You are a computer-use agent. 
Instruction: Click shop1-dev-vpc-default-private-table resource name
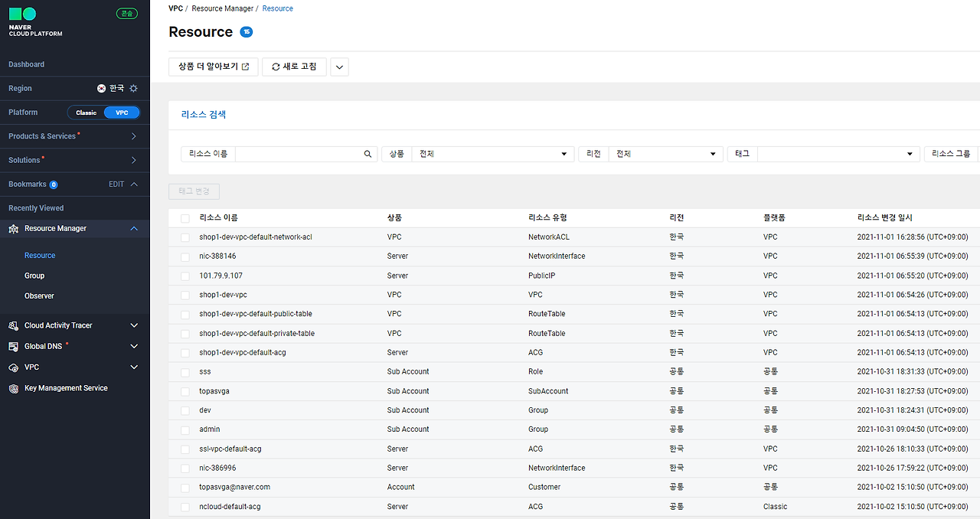256,334
